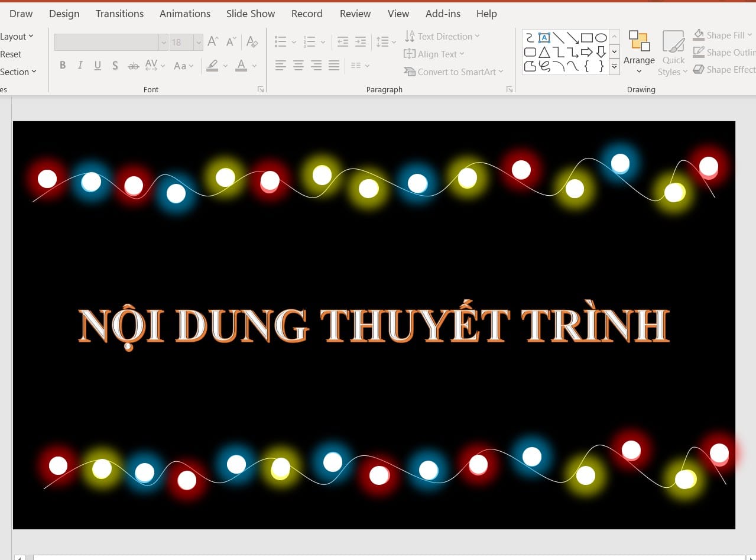Screen dimensions: 756x560
Task: Click Clear All Formatting icon
Action: point(252,42)
